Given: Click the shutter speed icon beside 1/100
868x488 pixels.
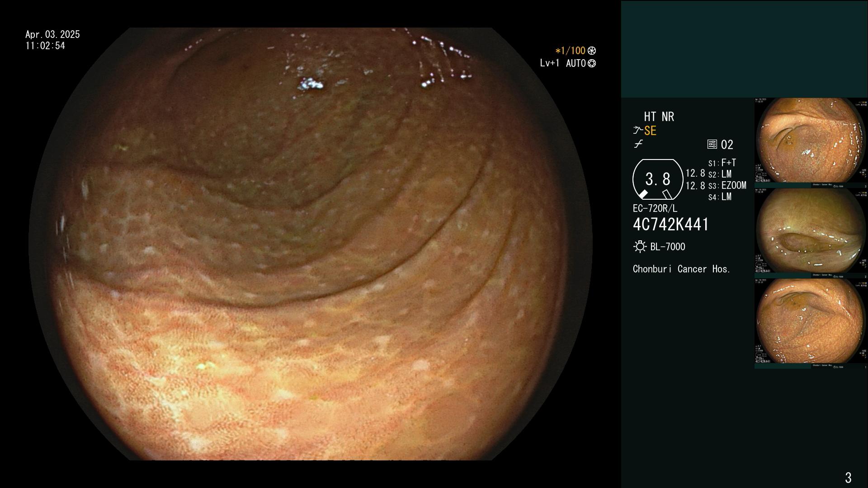Looking at the screenshot, I should coord(592,51).
